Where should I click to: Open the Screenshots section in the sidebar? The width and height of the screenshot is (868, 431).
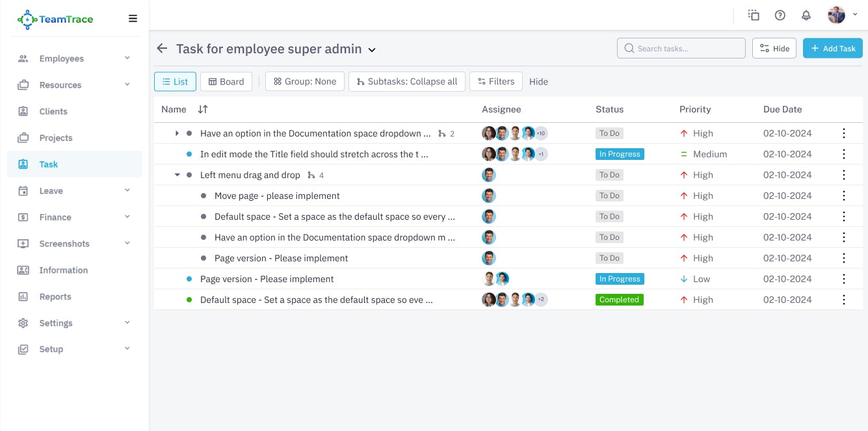(64, 244)
